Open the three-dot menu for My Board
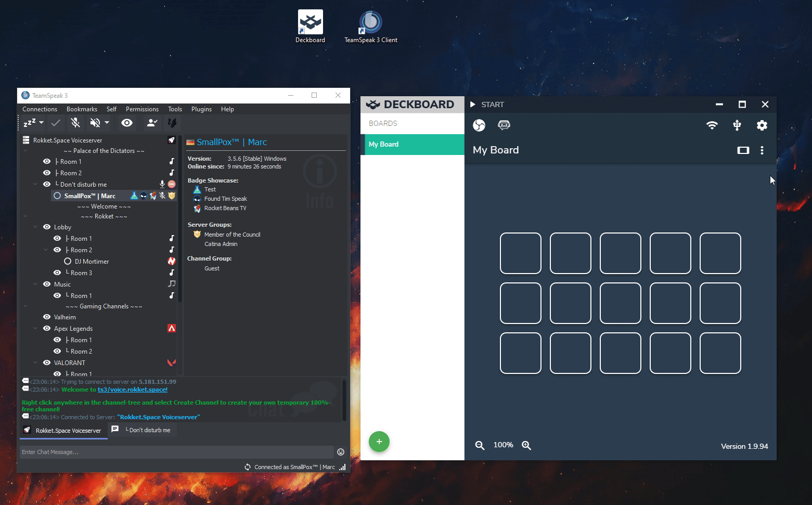Viewport: 812px width, 505px height. click(762, 150)
